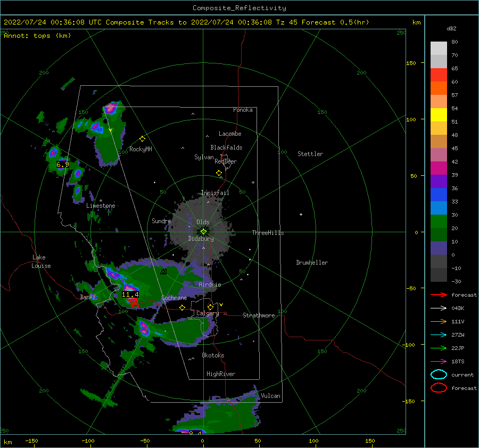Click the orange 57-60 dBZ color swatch
Viewport: 479px width, 448px height.
(439, 88)
